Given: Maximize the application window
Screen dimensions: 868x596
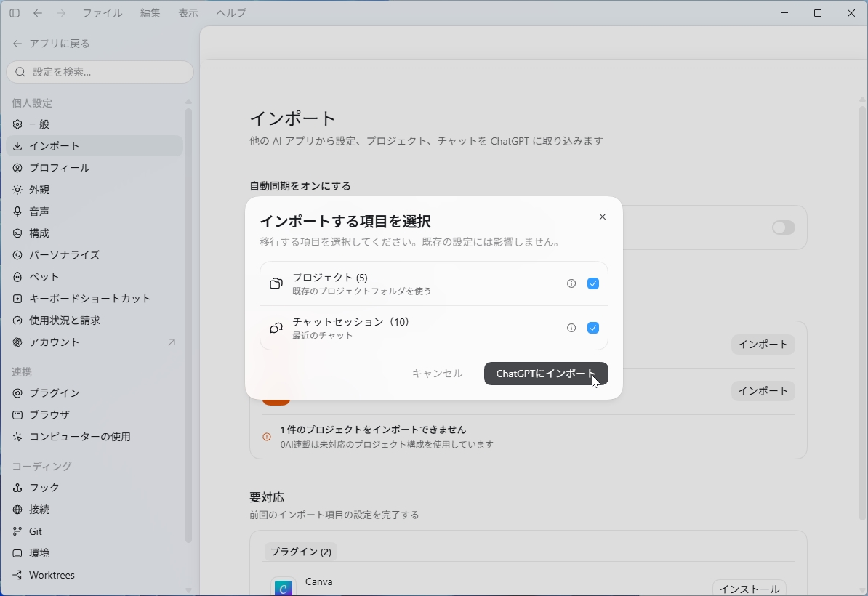Looking at the screenshot, I should pyautogui.click(x=818, y=13).
